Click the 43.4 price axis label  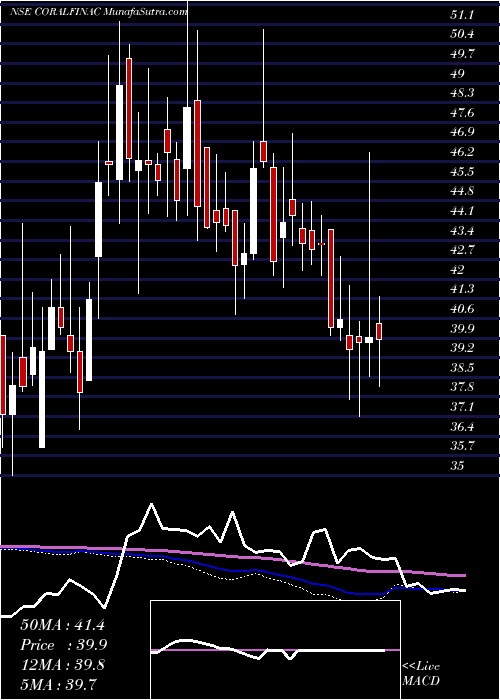[462, 230]
